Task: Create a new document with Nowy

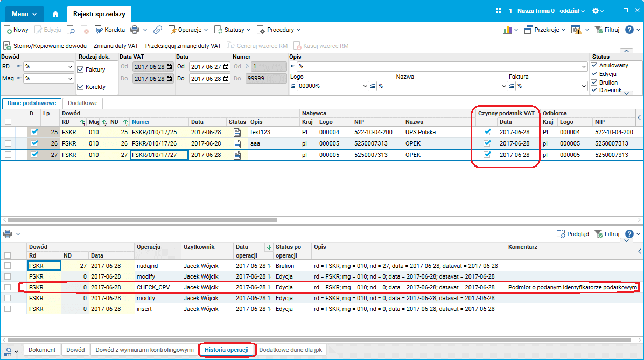Action: pyautogui.click(x=16, y=30)
